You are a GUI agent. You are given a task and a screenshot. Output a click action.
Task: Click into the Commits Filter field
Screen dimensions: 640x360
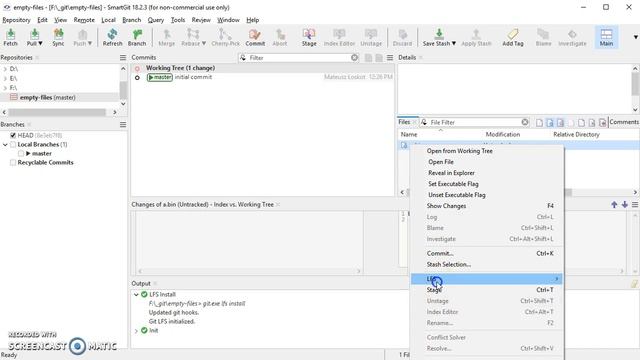299,58
